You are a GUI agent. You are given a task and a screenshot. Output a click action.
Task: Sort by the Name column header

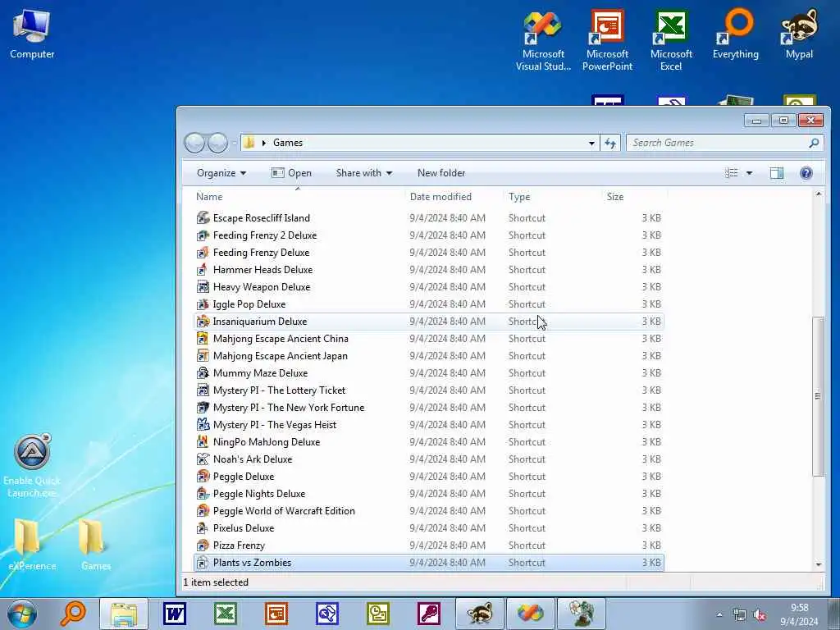click(298, 197)
